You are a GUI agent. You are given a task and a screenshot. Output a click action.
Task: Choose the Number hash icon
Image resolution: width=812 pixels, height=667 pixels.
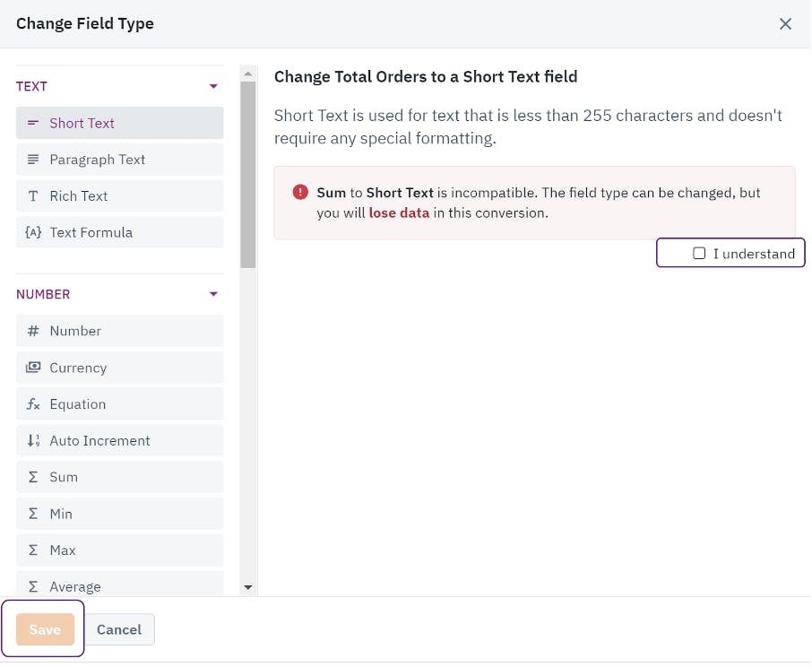(32, 331)
